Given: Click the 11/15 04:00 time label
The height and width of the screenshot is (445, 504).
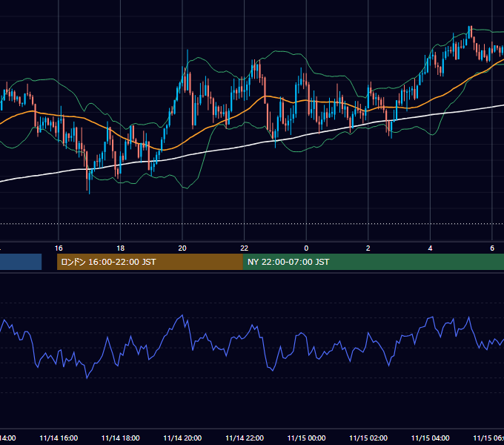Looking at the screenshot, I should coord(431,438).
